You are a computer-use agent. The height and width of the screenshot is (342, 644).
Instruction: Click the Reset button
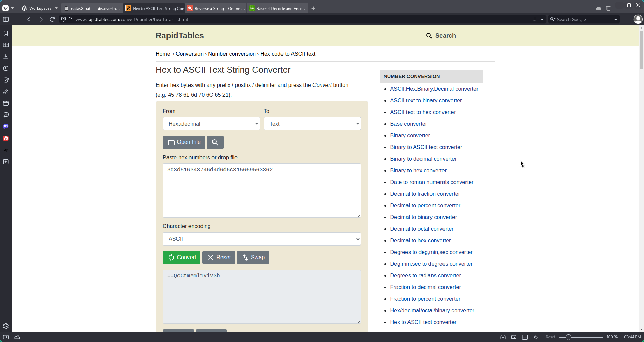pyautogui.click(x=219, y=258)
